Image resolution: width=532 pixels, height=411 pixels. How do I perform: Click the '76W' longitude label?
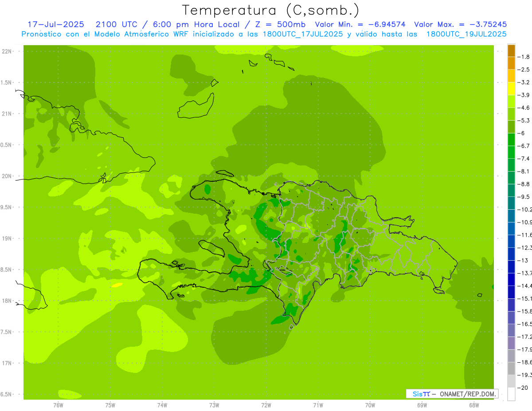(58, 405)
